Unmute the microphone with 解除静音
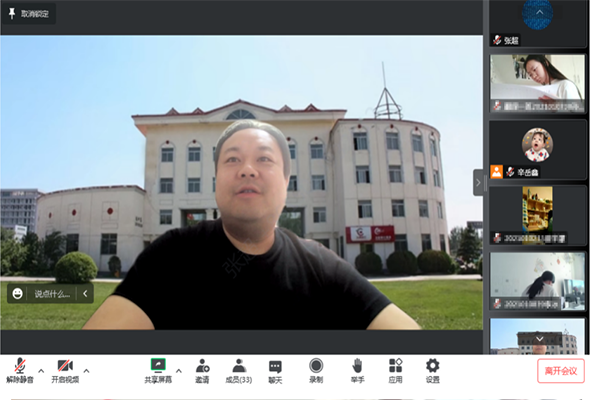Screen dimensions: 590x400 point(20,371)
